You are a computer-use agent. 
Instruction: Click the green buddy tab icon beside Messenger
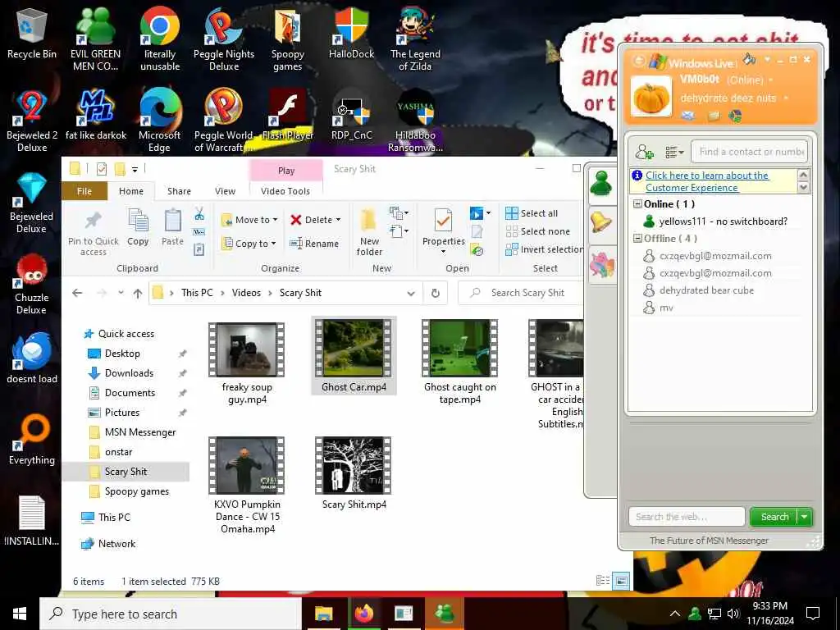coord(601,185)
